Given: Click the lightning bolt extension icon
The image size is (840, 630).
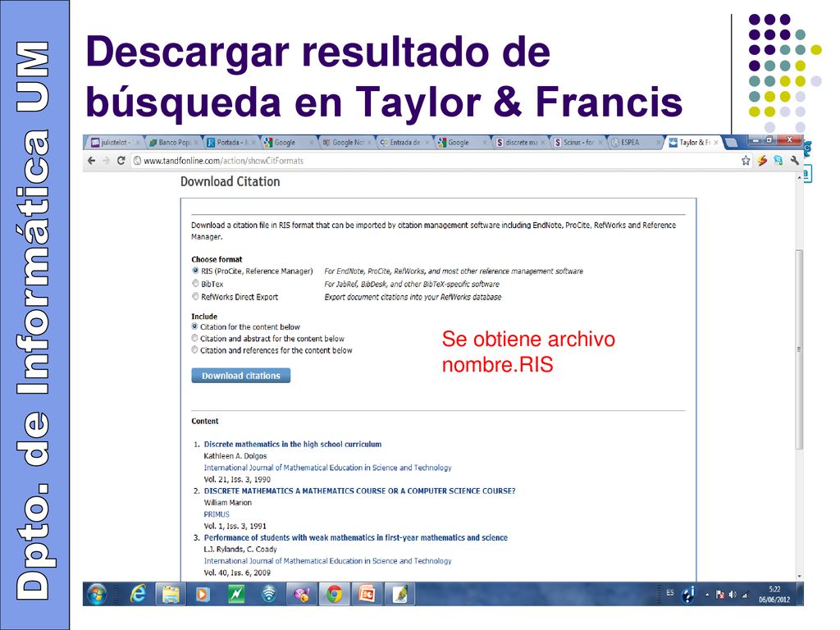Looking at the screenshot, I should pos(762,161).
